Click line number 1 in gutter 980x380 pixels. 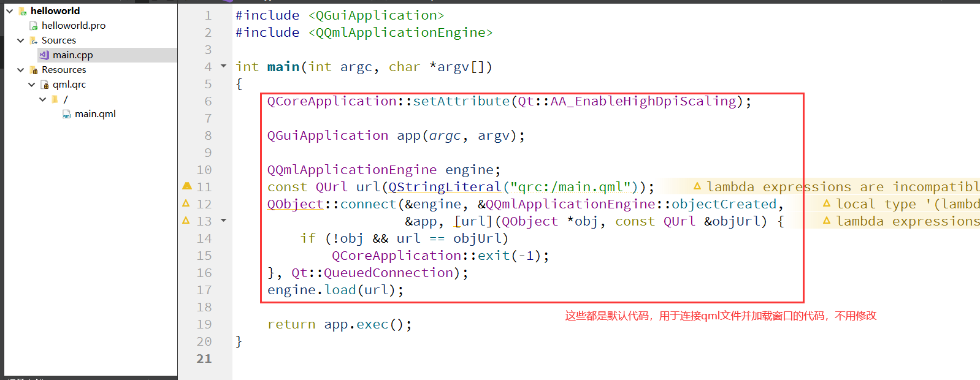[x=208, y=15]
